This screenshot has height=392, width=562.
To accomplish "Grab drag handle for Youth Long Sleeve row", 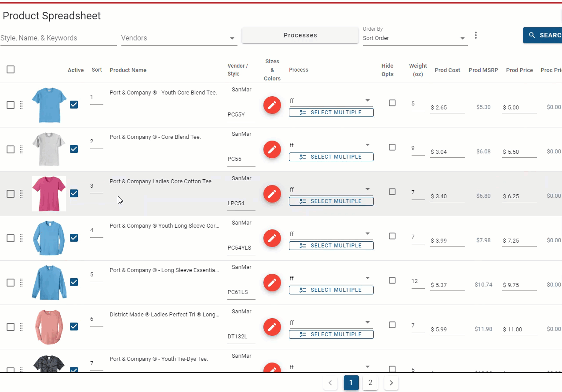I will (x=21, y=238).
